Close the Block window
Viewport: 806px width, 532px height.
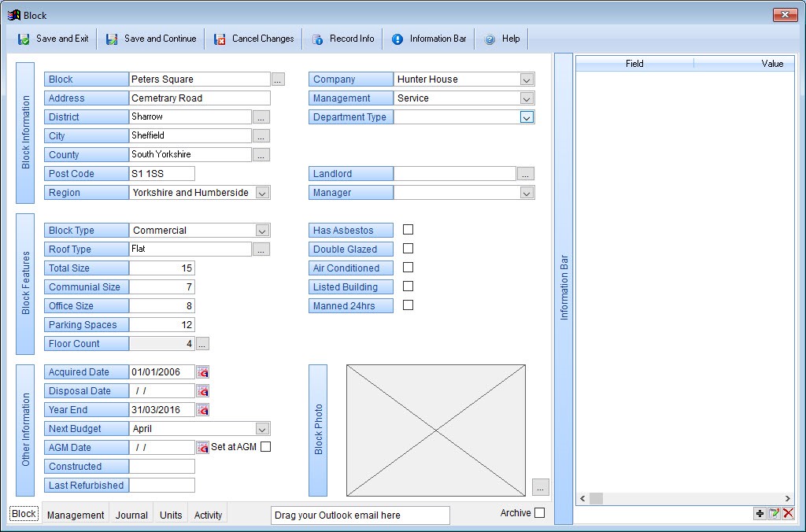click(785, 15)
